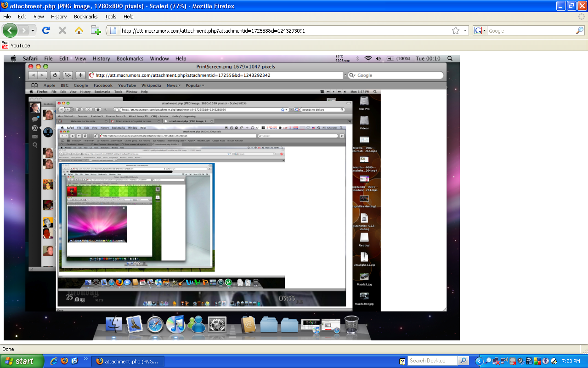Viewport: 588px width, 368px height.
Task: Open Firefox's File menu
Action: (7, 17)
